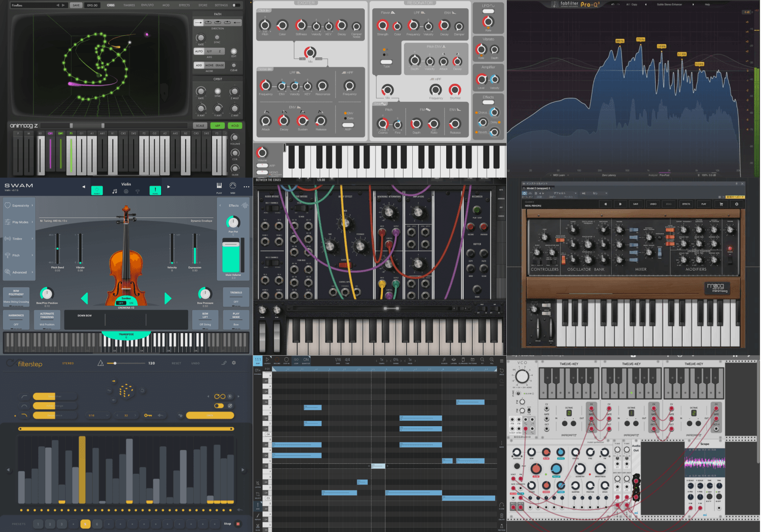Click Animoog Fireflies preset name field

(x=39, y=5)
